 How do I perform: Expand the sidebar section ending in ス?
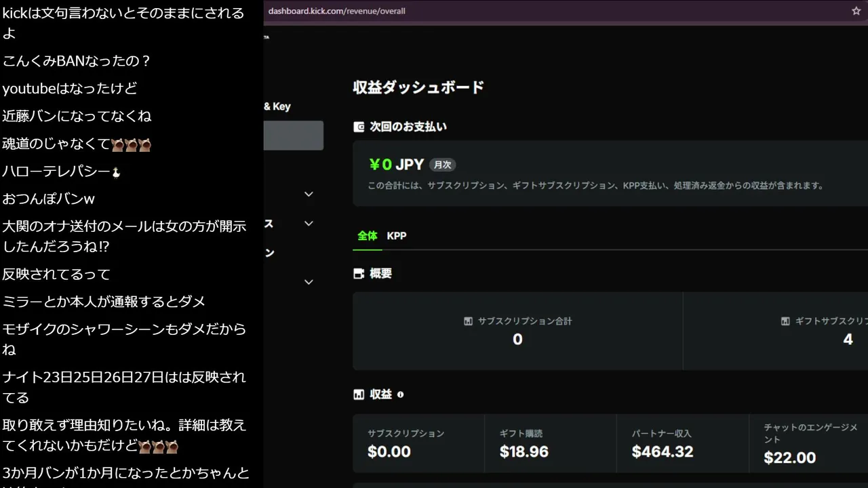click(x=309, y=224)
